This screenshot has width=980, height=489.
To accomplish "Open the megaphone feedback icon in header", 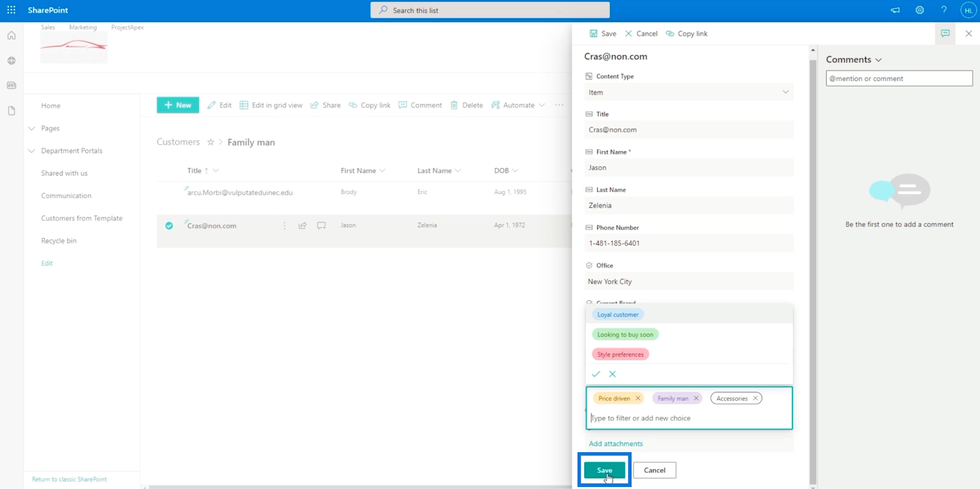I will (895, 10).
